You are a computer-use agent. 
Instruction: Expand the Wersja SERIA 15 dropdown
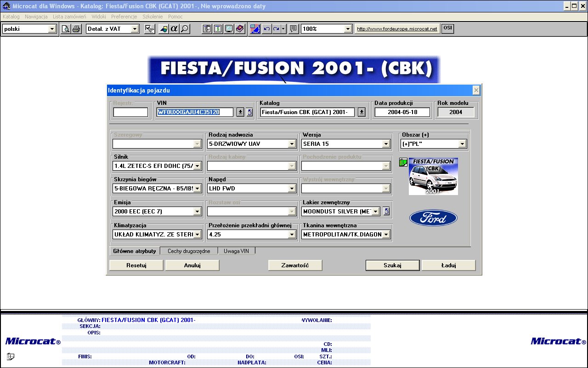386,144
